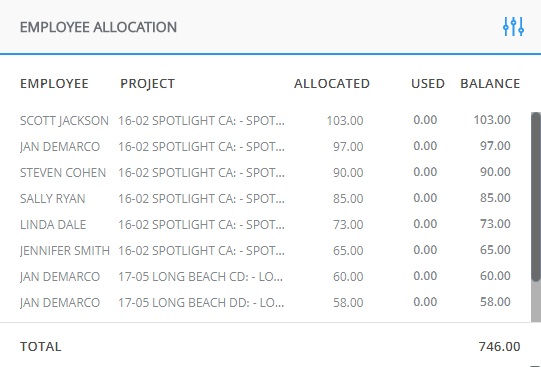The height and width of the screenshot is (367, 541).
Task: Open the Linda Dale employee entry
Action: point(53,225)
